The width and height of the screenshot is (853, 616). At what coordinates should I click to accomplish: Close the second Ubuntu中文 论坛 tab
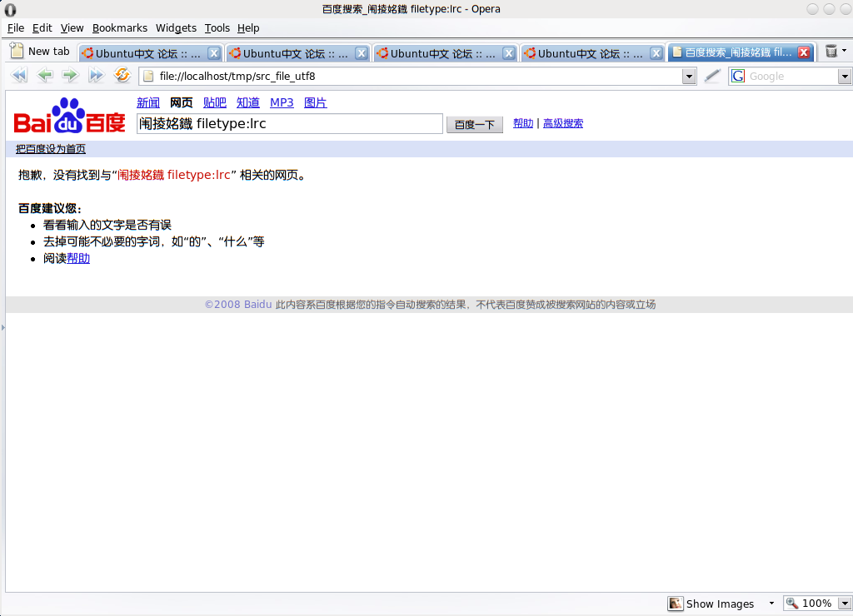click(362, 53)
